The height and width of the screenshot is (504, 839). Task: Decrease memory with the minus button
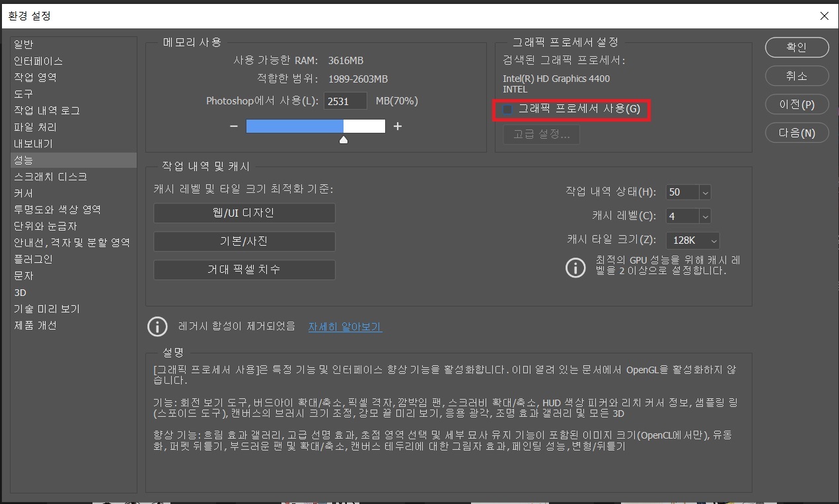click(234, 126)
